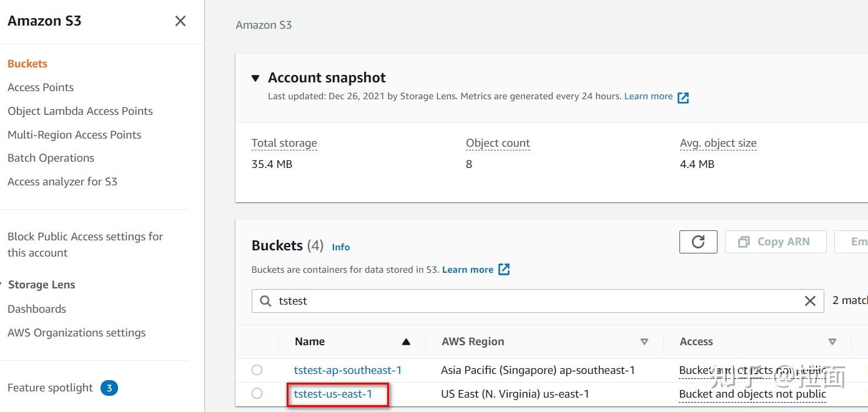
Task: Select the tstest-us-east-1 bucket radio button
Action: pos(257,393)
